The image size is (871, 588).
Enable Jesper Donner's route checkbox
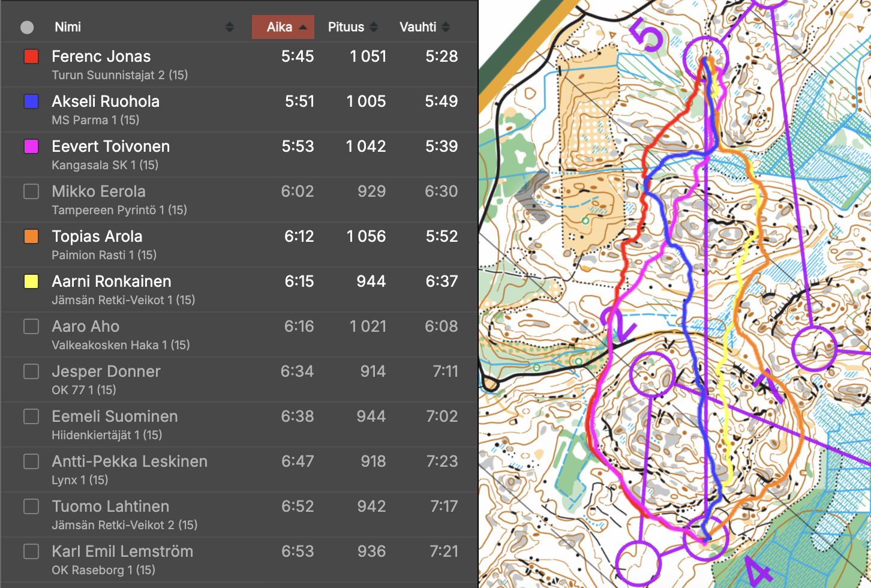tap(31, 371)
